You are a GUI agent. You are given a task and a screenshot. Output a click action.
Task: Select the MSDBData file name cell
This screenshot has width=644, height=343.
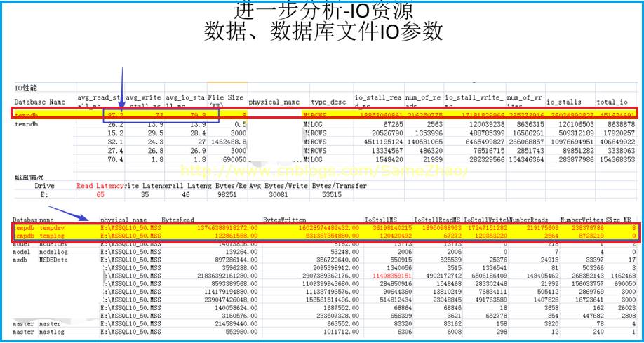click(53, 260)
